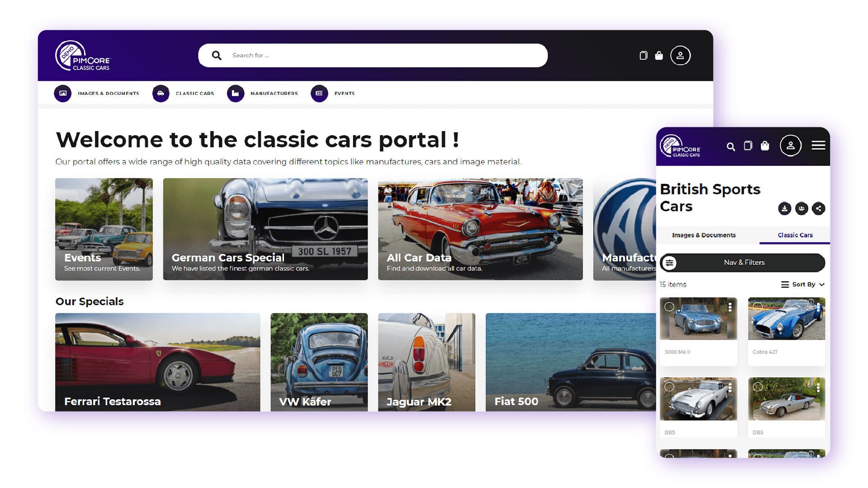Click the share icon under British Sports Cars
This screenshot has height=488, width=868.
coord(819,208)
